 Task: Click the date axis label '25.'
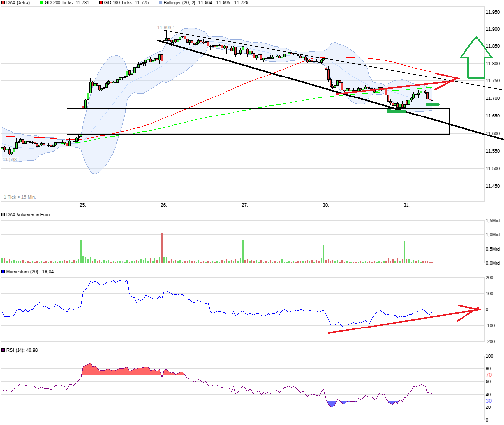coord(83,205)
